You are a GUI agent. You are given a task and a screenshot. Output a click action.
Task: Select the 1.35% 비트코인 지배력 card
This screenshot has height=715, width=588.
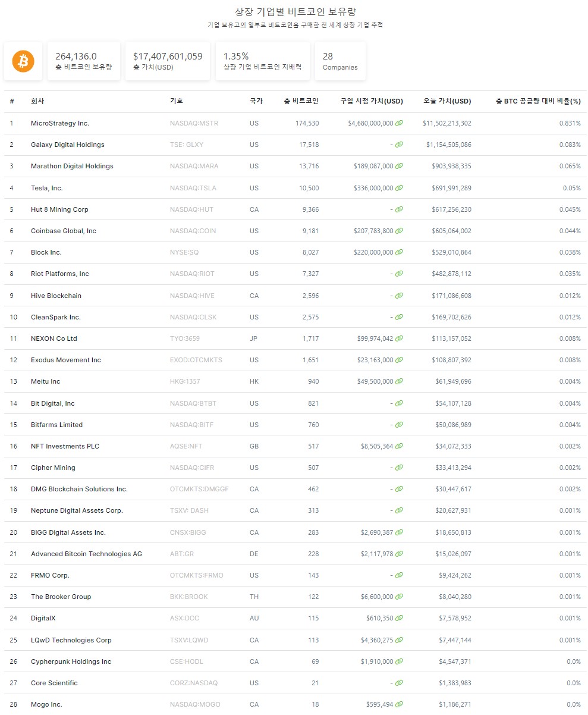pyautogui.click(x=262, y=61)
